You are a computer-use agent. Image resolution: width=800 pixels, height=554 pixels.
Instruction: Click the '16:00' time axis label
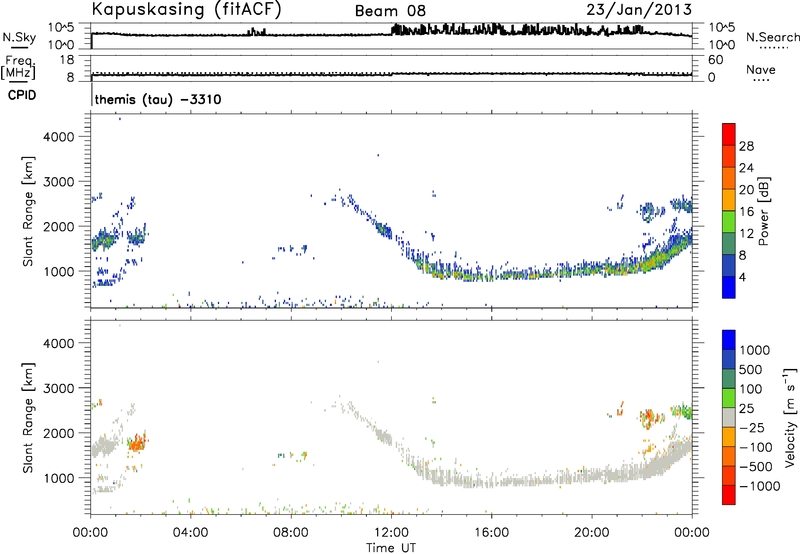tap(491, 533)
